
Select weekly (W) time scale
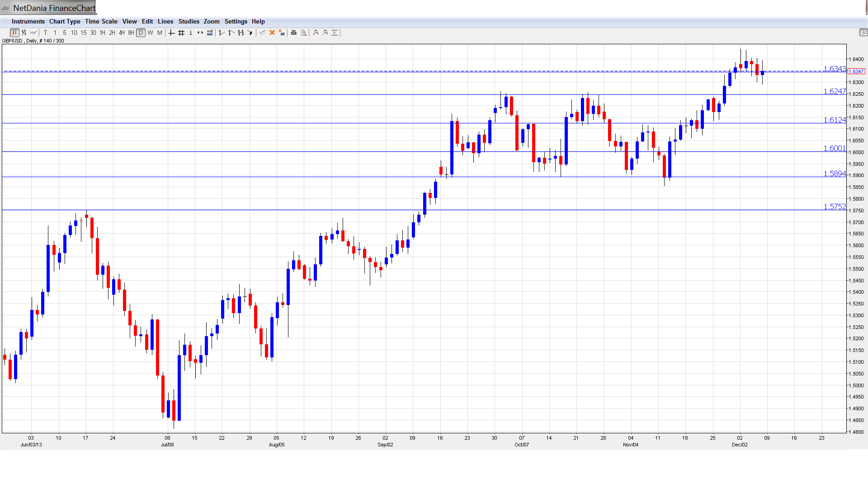click(151, 33)
